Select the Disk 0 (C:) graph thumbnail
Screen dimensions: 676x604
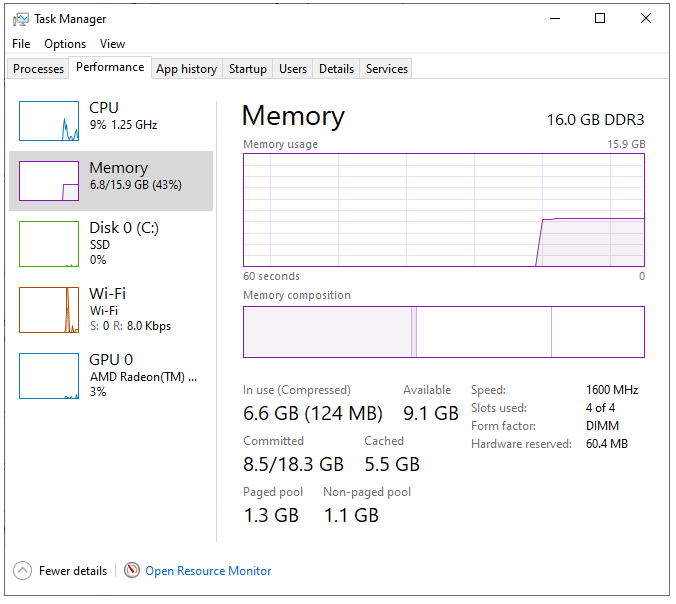(49, 244)
